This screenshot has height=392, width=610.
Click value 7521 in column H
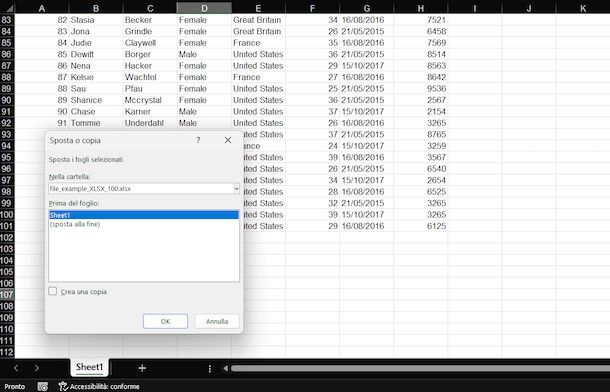(421, 20)
